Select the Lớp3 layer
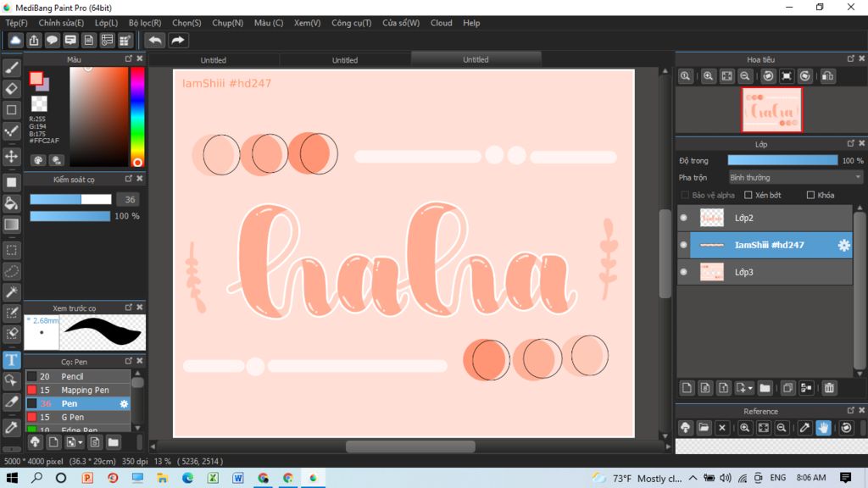 click(x=771, y=272)
